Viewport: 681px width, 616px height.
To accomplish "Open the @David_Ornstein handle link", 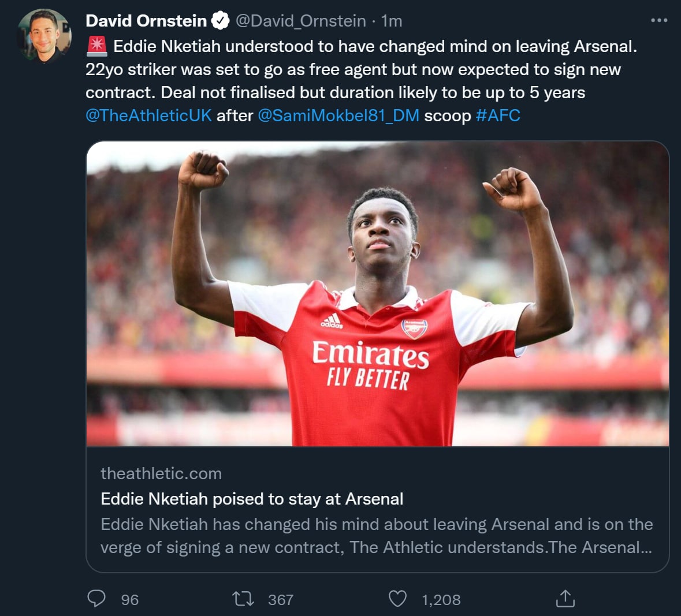I will point(300,21).
